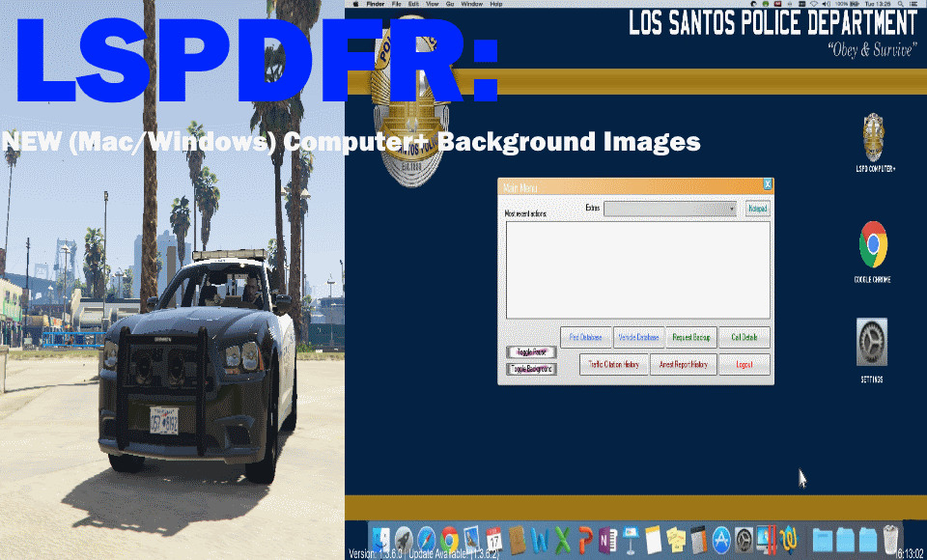Image resolution: width=927 pixels, height=560 pixels.
Task: Open the Notepad button in Main Menu
Action: 757,209
